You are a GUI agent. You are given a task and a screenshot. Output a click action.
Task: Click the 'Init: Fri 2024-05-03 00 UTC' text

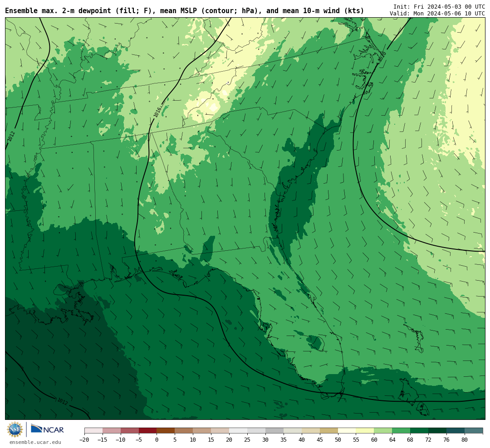pos(439,6)
